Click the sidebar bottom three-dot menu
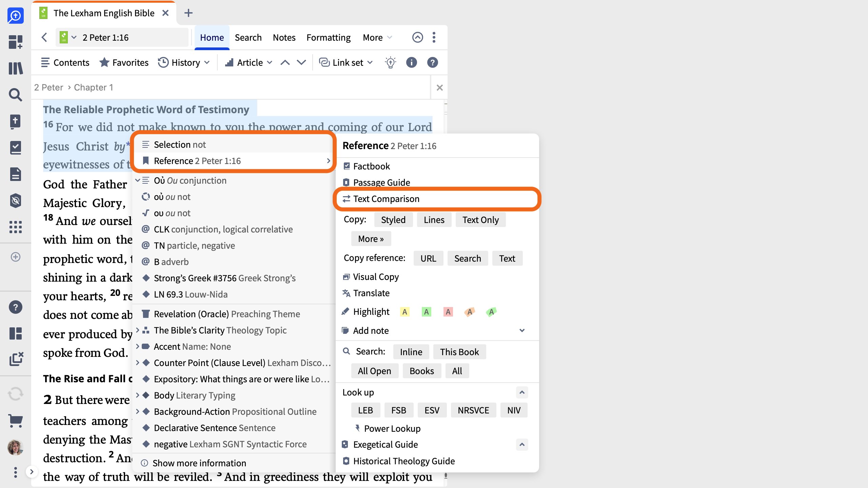868x488 pixels. coord(16,472)
